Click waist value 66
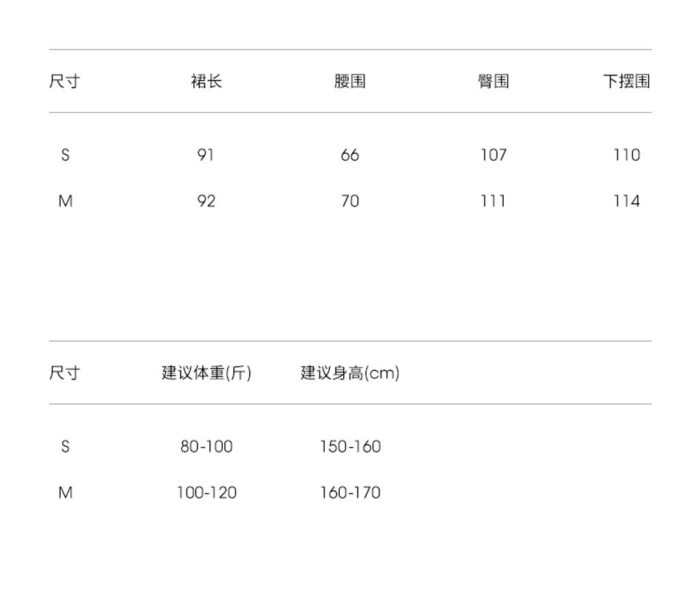700x601 pixels. click(x=349, y=155)
